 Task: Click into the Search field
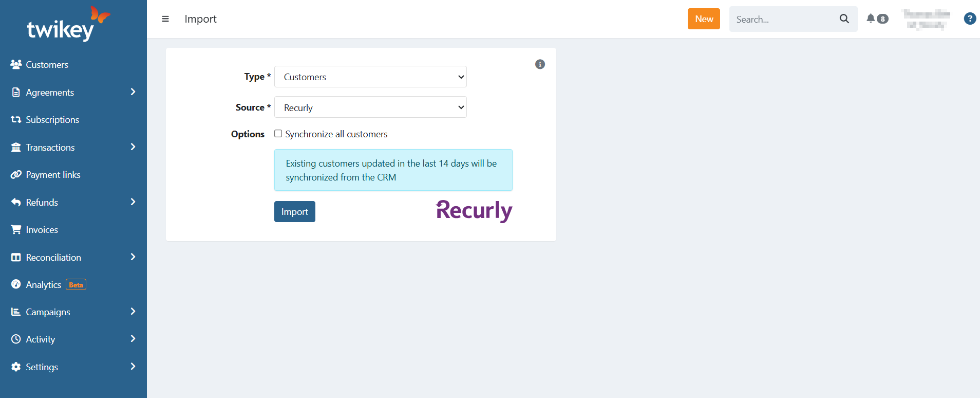click(783, 19)
